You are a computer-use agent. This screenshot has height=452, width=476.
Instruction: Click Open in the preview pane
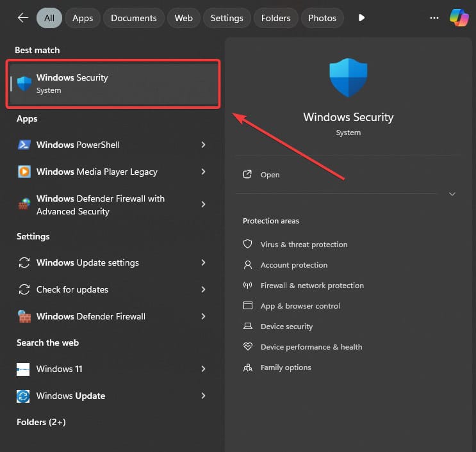pyautogui.click(x=270, y=175)
